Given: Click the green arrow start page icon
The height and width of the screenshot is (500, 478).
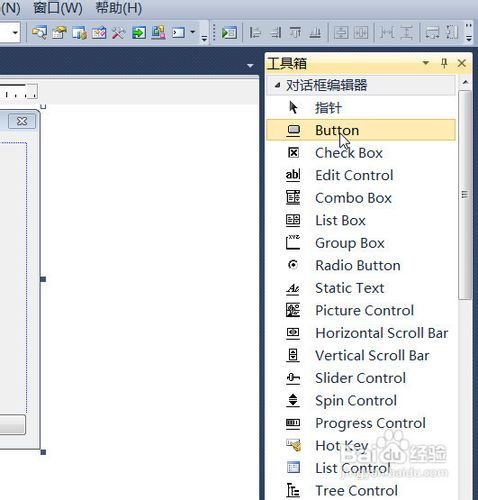Looking at the screenshot, I should coord(139,32).
